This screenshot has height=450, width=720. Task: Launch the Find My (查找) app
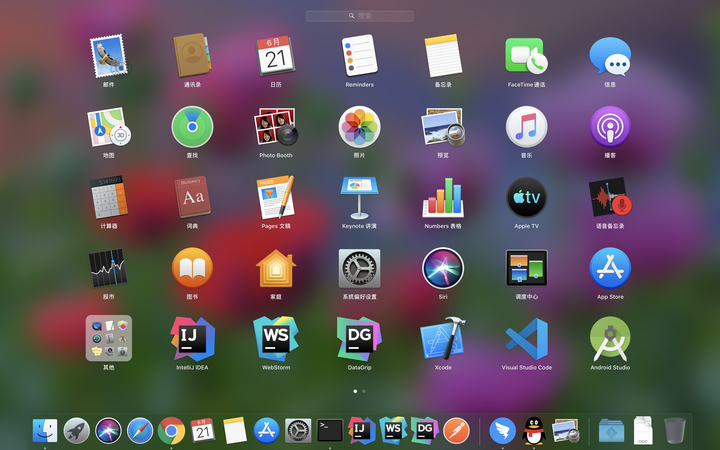click(192, 127)
